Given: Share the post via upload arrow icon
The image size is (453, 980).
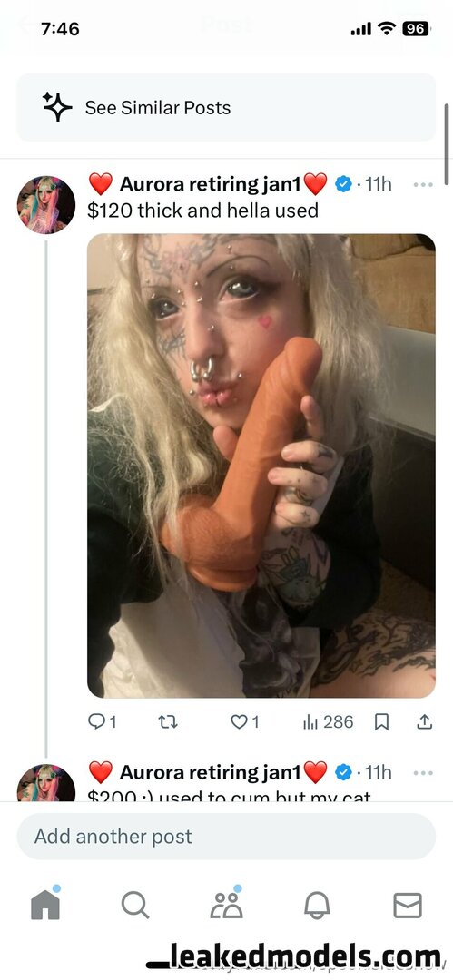Looking at the screenshot, I should (x=424, y=722).
